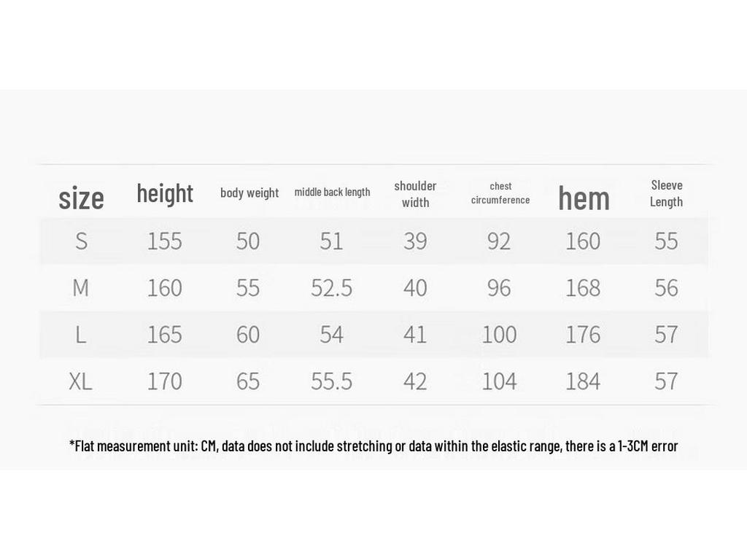
Task: Click the L size row label
Action: tap(80, 334)
